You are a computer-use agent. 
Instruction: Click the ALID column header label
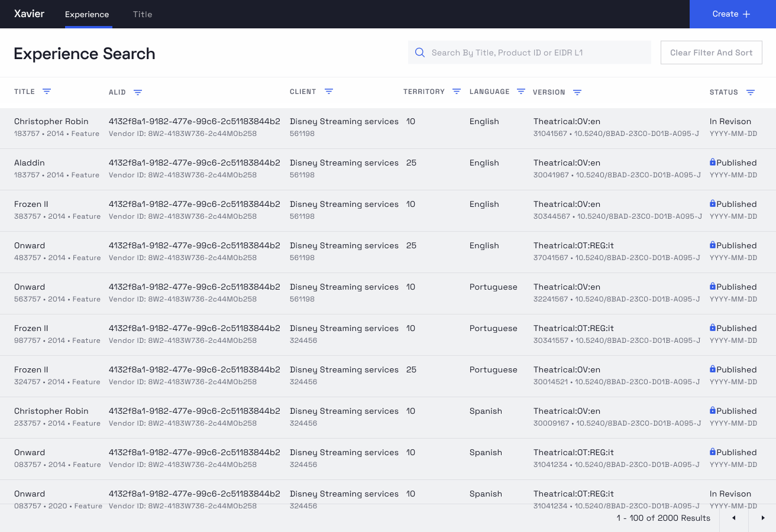click(x=117, y=92)
